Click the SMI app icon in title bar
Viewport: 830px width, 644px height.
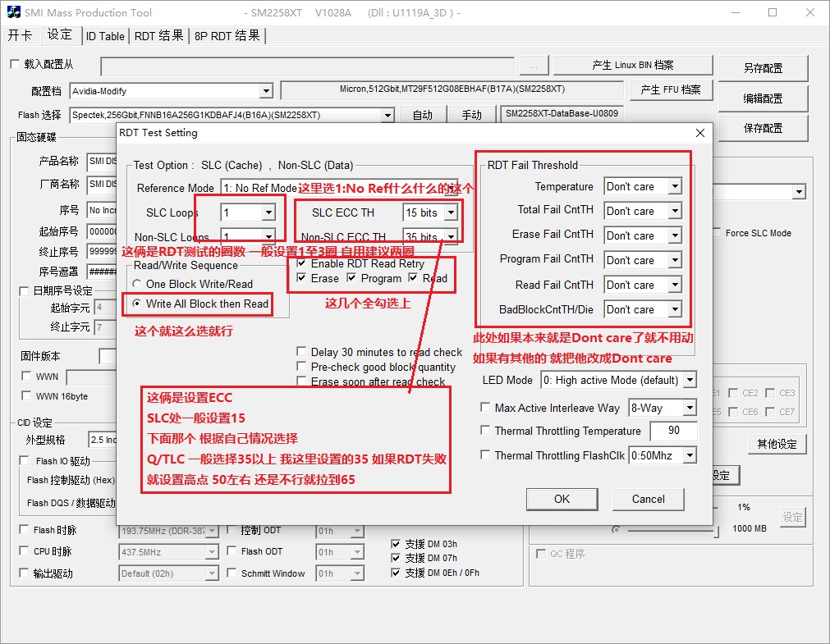click(x=13, y=12)
